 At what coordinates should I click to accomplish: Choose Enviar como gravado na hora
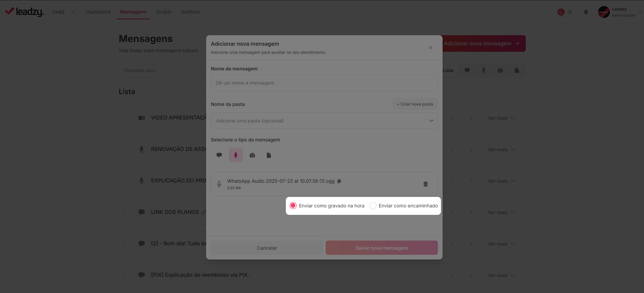tap(293, 206)
